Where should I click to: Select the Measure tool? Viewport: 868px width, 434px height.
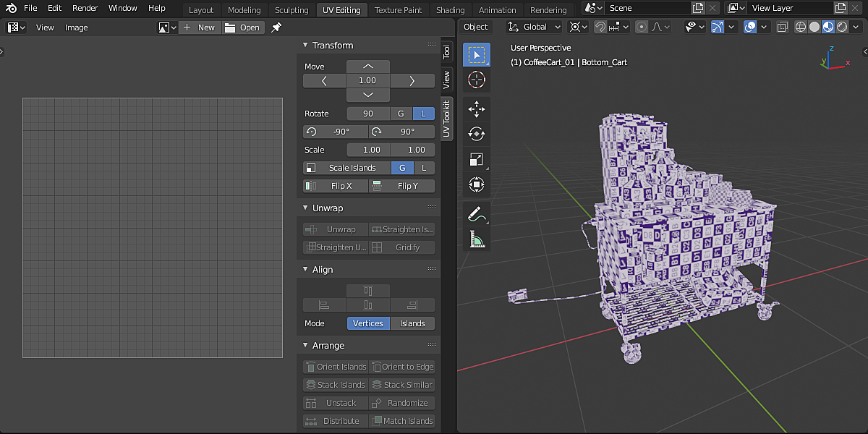(476, 239)
